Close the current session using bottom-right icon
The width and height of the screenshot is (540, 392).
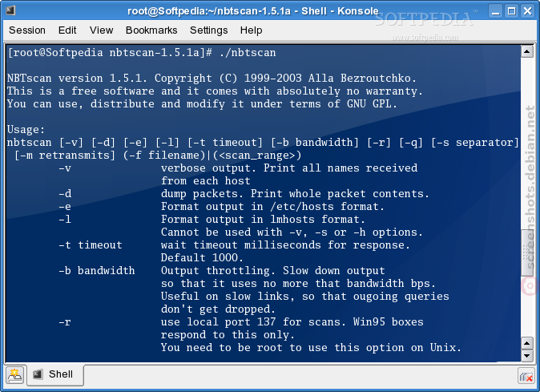(x=526, y=376)
